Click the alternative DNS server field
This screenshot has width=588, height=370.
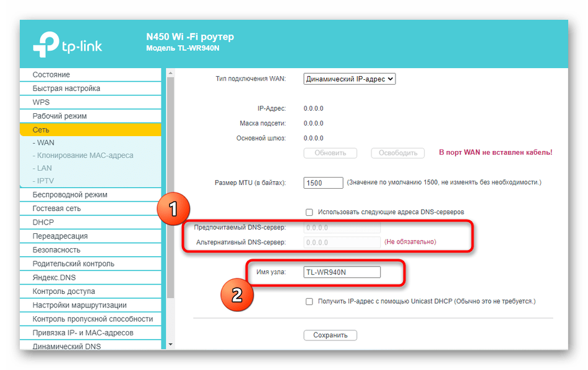coord(342,243)
